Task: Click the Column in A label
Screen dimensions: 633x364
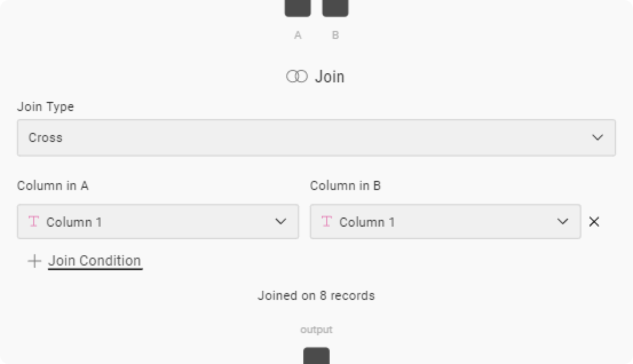Action: pos(53,185)
